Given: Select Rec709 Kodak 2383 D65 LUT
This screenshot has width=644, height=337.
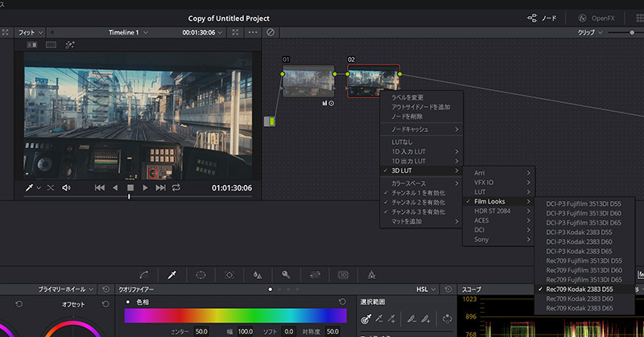Looking at the screenshot, I should point(579,308).
